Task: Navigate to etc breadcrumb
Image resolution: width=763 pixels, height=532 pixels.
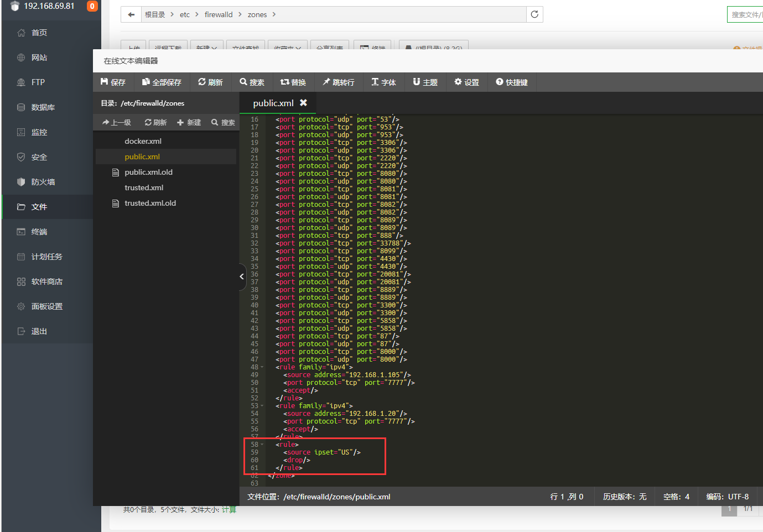Action: [185, 14]
